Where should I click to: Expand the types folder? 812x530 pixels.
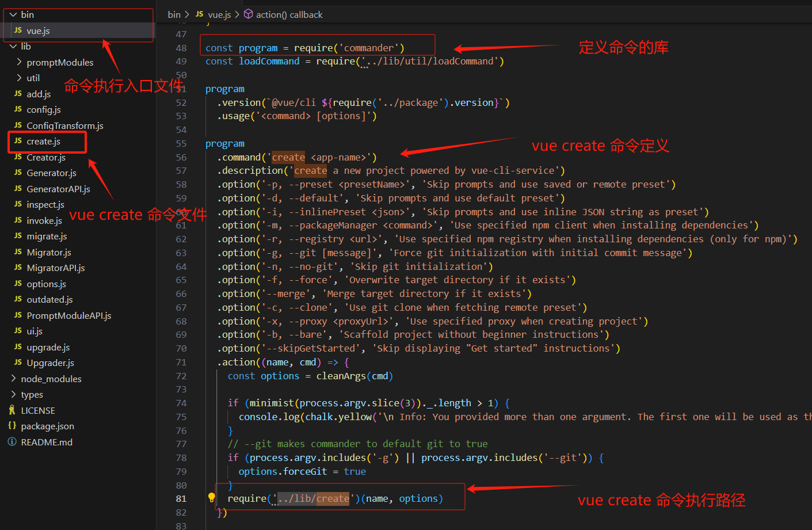[13, 394]
